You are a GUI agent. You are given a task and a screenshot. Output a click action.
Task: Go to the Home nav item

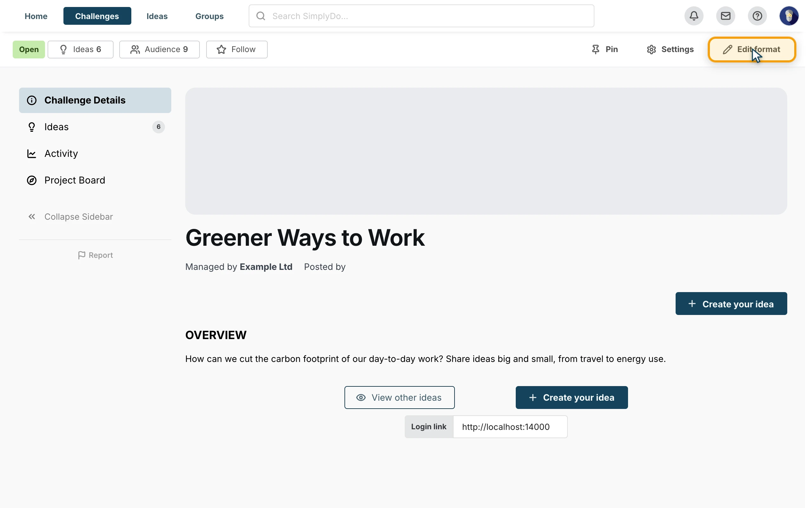[x=36, y=16]
